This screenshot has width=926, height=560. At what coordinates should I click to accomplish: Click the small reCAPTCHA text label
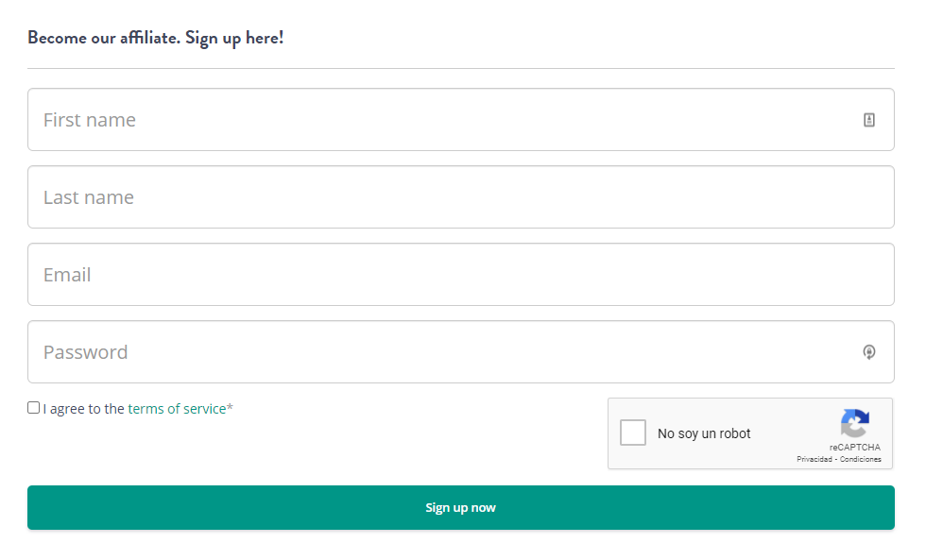point(855,448)
